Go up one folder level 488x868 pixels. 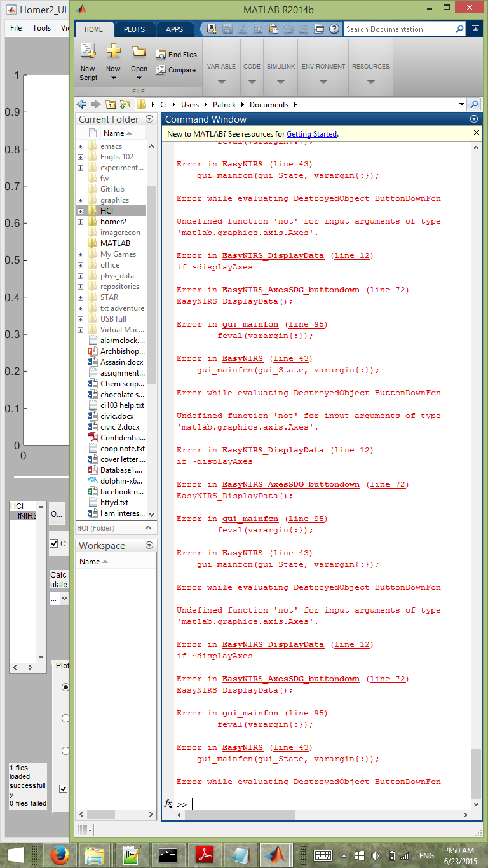point(111,104)
